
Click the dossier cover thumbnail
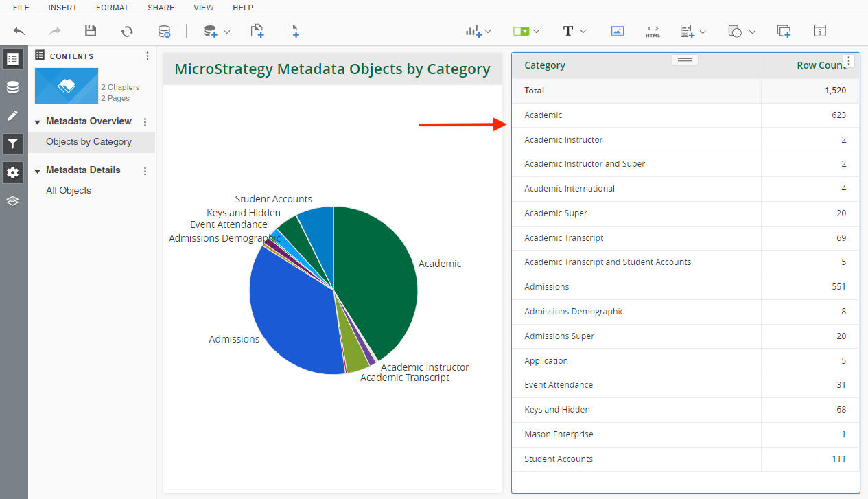67,86
